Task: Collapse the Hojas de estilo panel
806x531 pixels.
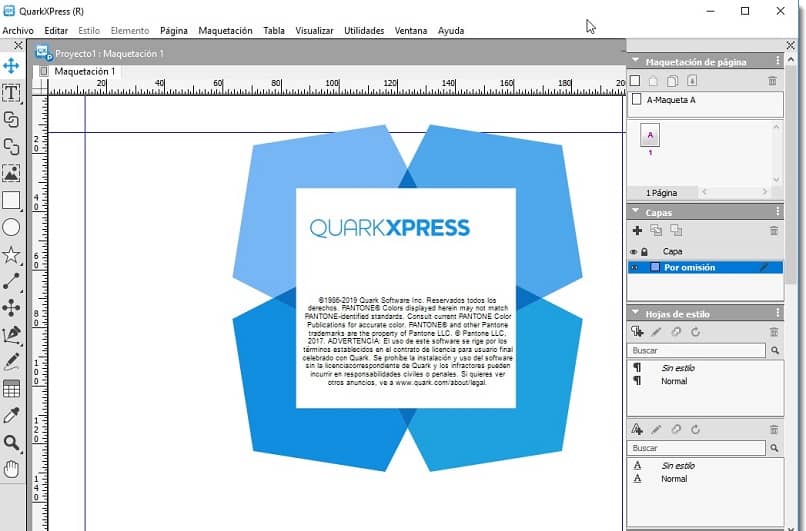Action: [x=636, y=313]
